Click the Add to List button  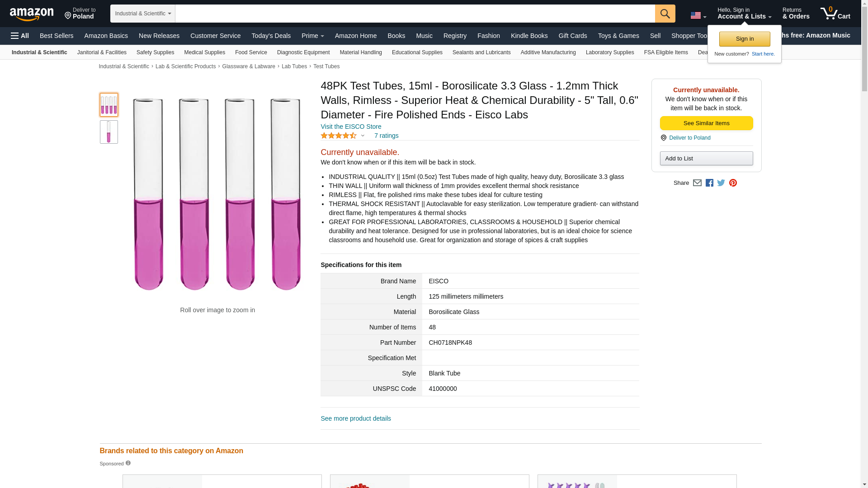pyautogui.click(x=706, y=159)
